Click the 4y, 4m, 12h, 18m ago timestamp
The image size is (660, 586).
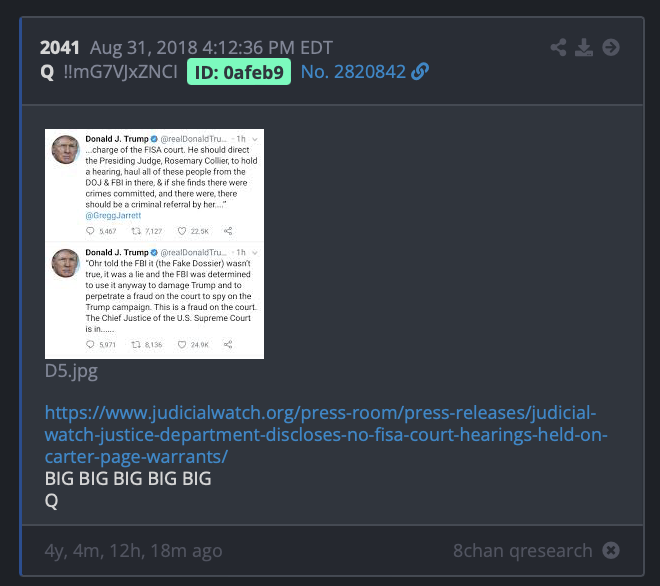(x=133, y=551)
